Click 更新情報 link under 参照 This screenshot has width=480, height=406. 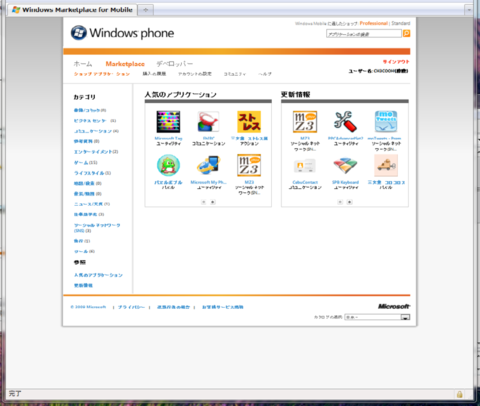pyautogui.click(x=83, y=285)
